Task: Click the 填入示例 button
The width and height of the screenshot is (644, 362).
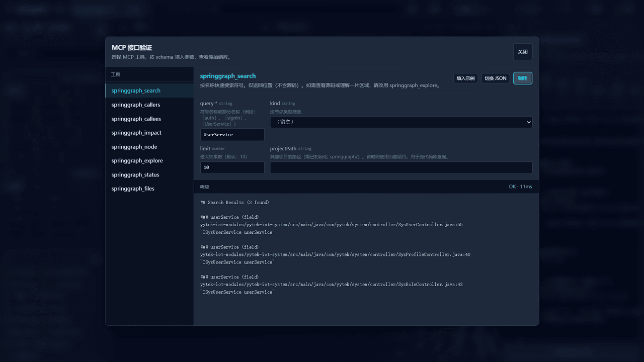Action: point(465,78)
